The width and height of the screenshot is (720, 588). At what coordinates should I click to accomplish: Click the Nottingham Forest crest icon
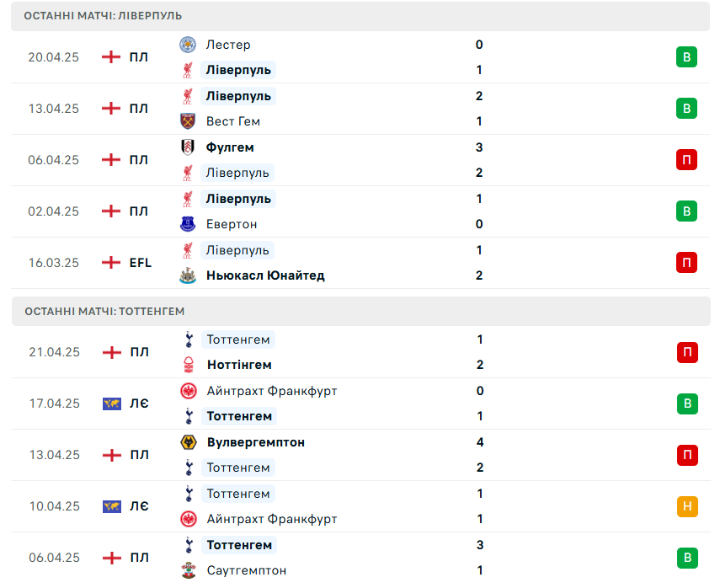pyautogui.click(x=189, y=365)
